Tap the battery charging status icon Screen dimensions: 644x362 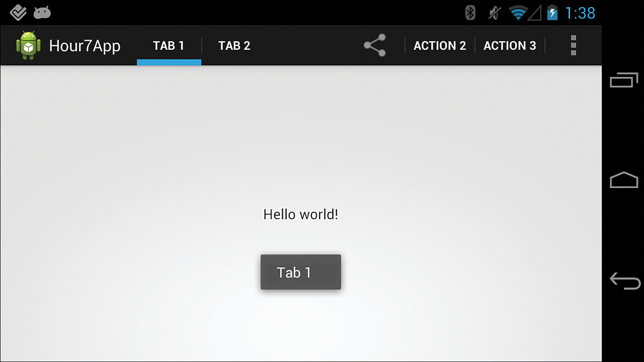tap(552, 13)
